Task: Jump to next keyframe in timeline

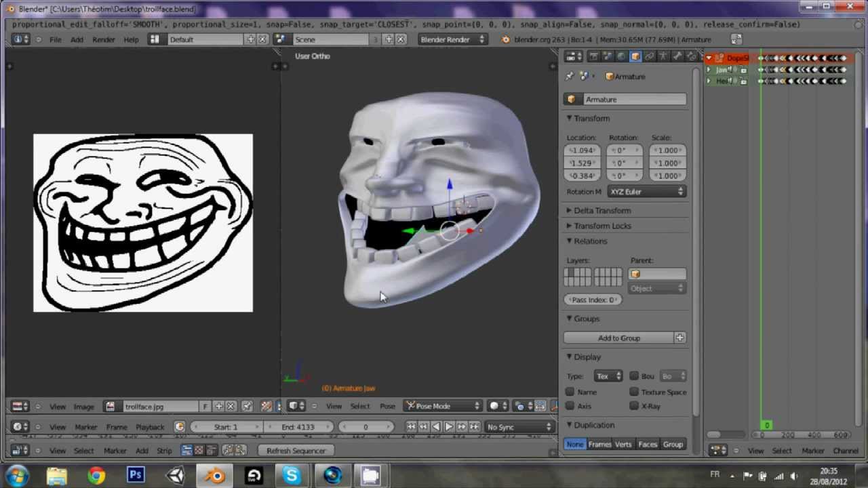Action: pyautogui.click(x=462, y=426)
